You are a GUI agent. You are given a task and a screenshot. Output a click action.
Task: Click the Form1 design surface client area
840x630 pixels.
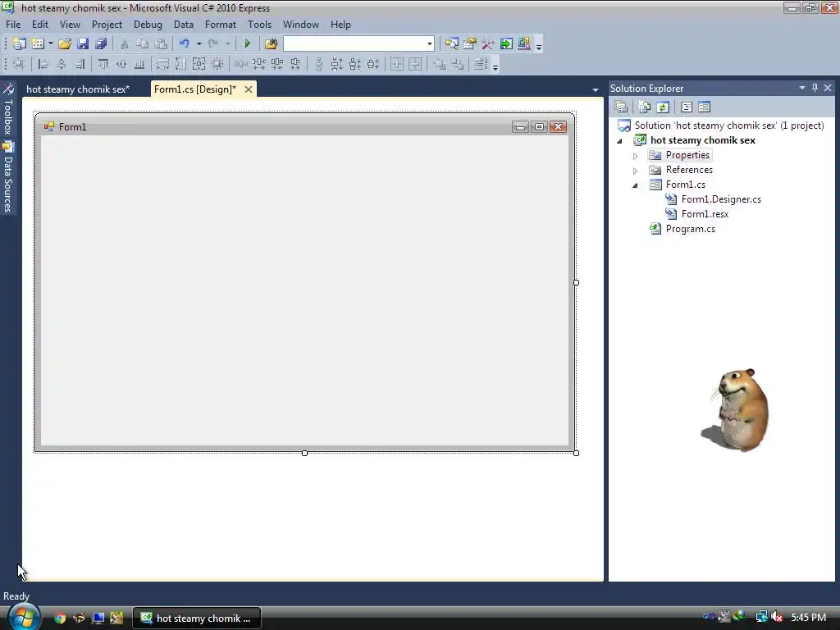[x=305, y=290]
